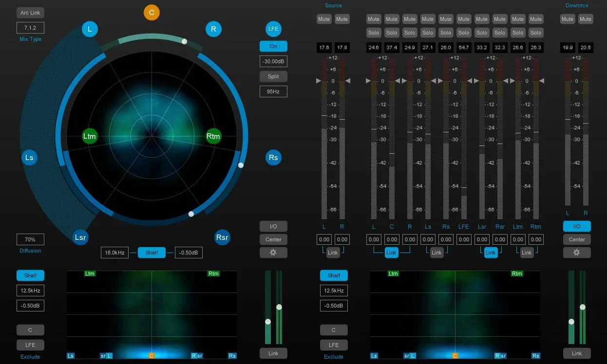Click the Rsr right rear surround speaker icon
This screenshot has width=607, height=364.
222,237
